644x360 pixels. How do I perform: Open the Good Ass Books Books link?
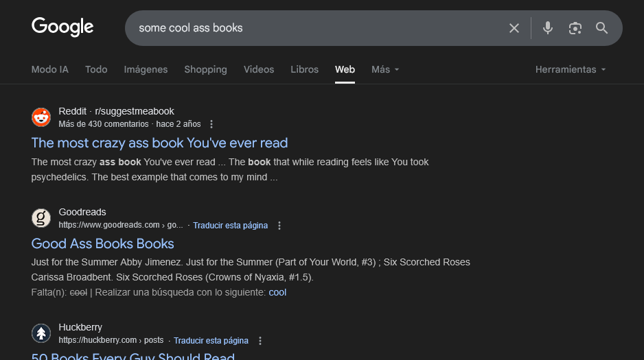(x=103, y=243)
